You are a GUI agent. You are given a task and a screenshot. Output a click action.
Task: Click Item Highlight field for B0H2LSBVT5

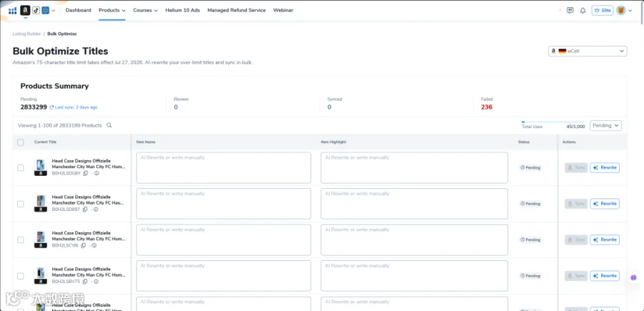pyautogui.click(x=414, y=276)
